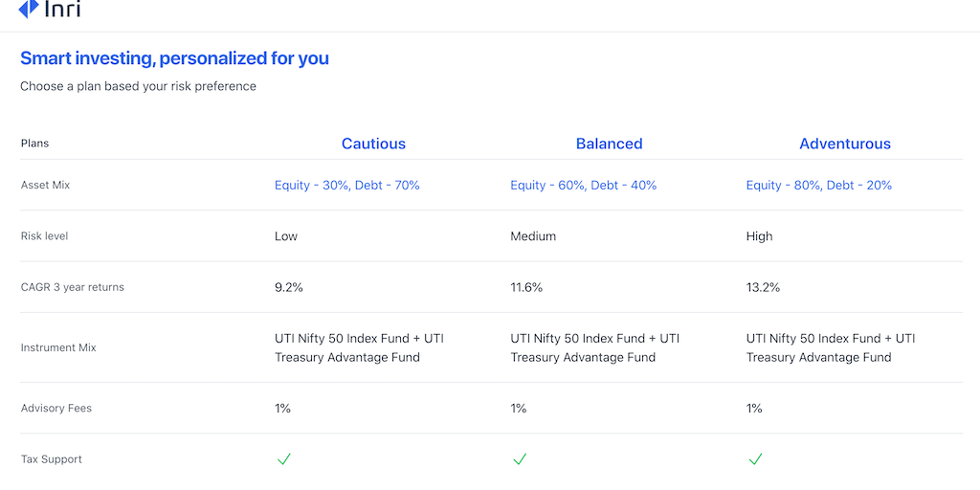Click the Advisory Fees row label

click(x=56, y=409)
